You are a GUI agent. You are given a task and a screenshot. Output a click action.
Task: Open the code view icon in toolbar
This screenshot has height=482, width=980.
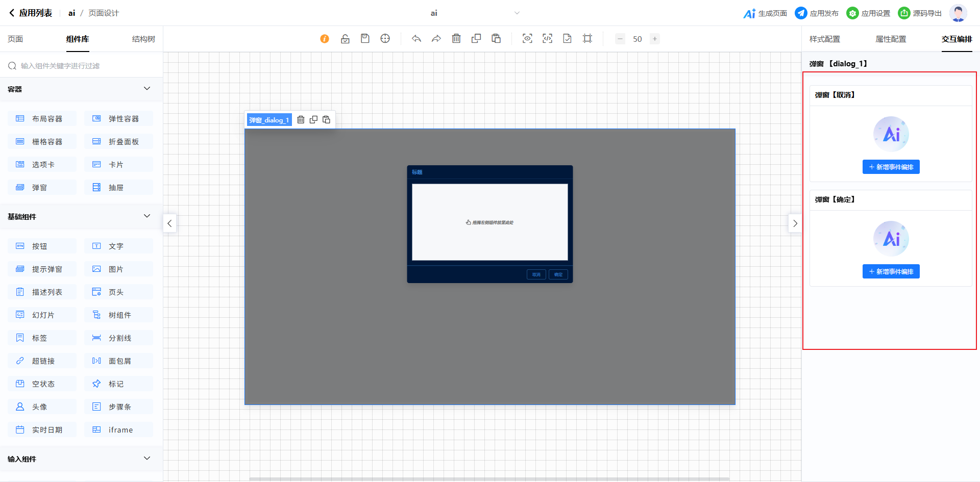pyautogui.click(x=547, y=39)
